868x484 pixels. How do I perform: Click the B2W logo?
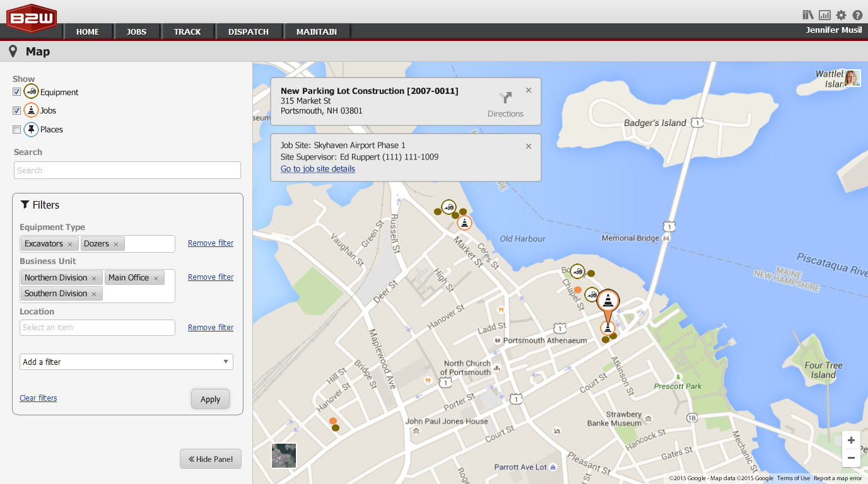click(x=32, y=18)
